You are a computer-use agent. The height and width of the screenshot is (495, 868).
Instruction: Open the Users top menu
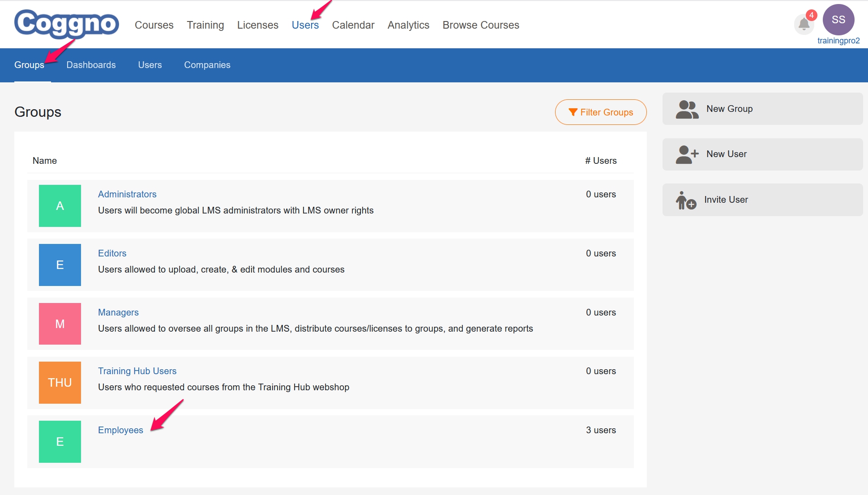point(305,25)
